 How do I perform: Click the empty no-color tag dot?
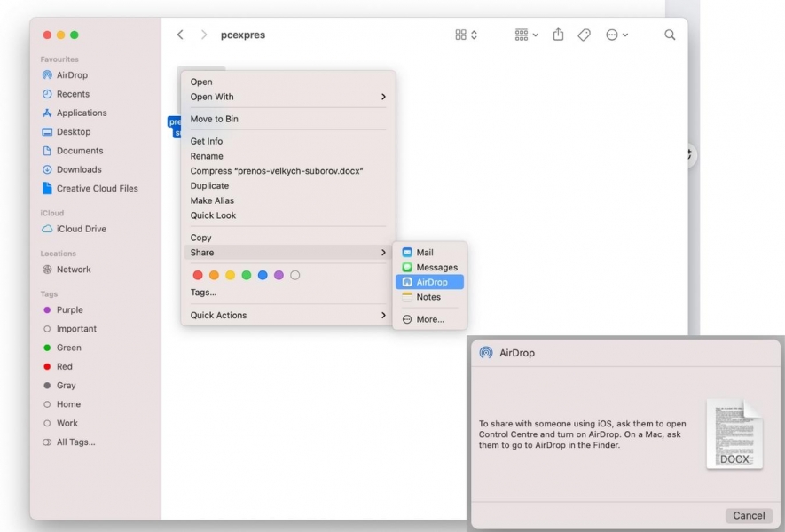[x=294, y=275]
